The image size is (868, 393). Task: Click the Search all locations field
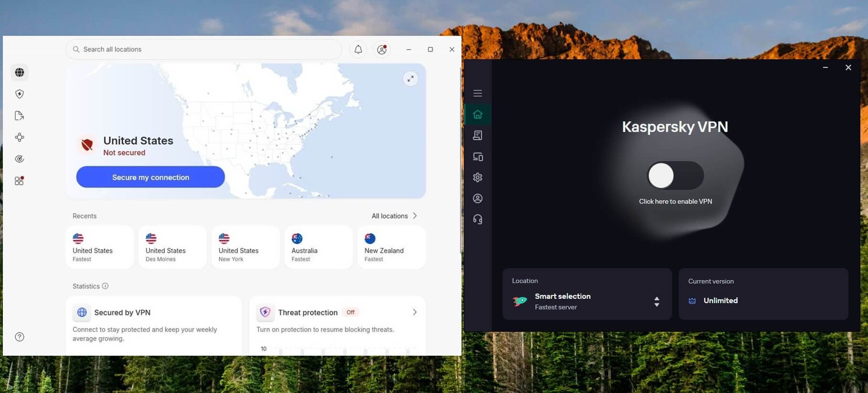point(204,49)
